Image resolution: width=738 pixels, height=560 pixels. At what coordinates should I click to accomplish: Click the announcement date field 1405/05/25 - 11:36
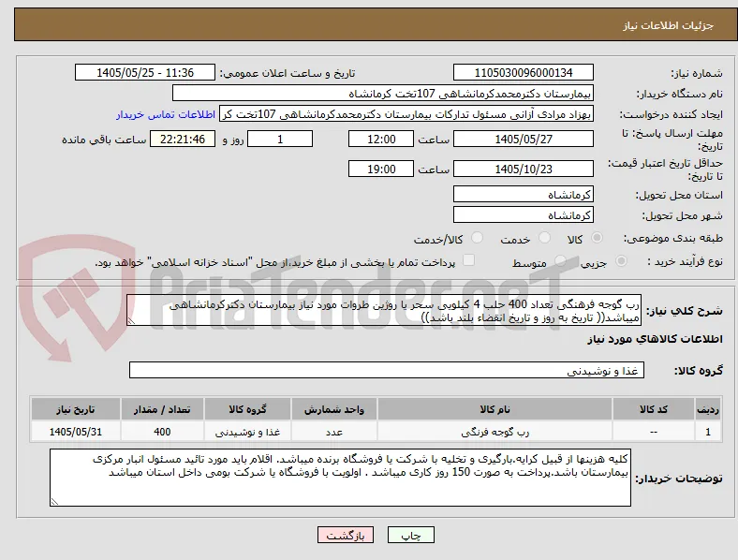click(x=145, y=72)
